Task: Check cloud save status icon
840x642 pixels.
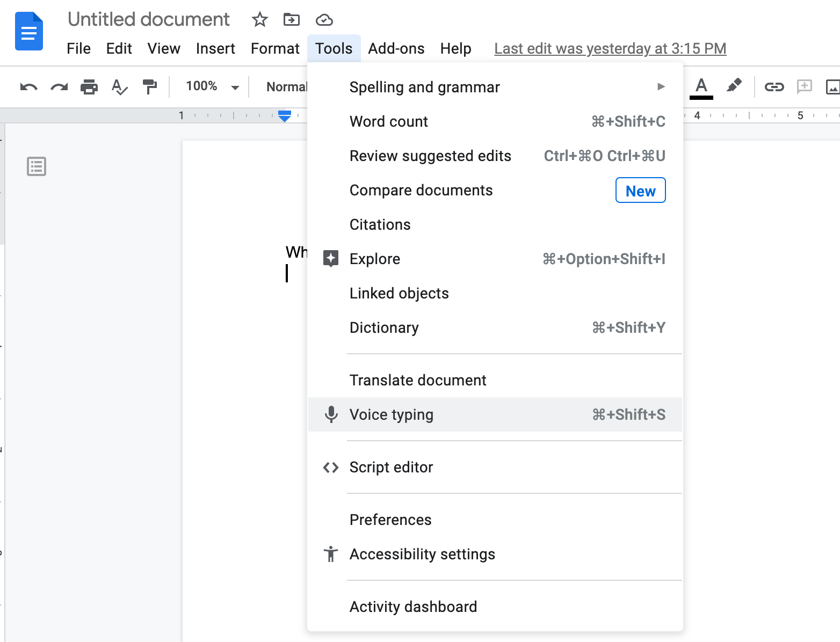Action: [x=324, y=20]
